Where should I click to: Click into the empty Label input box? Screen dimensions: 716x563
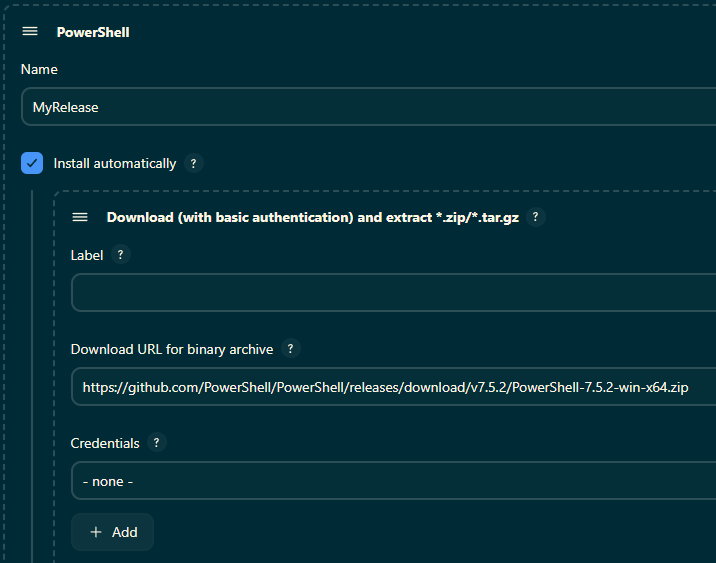pos(390,293)
